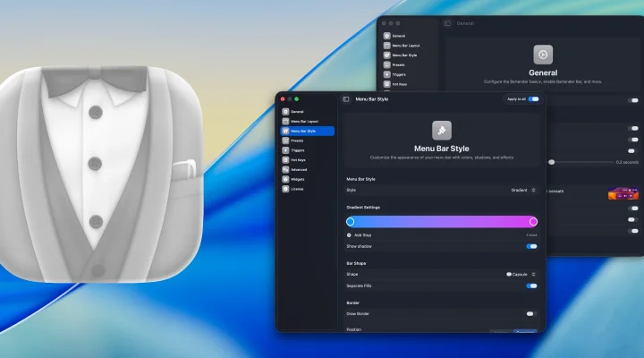This screenshot has height=358, width=644.
Task: Close the front Menu Bar Style window
Action: [283, 99]
